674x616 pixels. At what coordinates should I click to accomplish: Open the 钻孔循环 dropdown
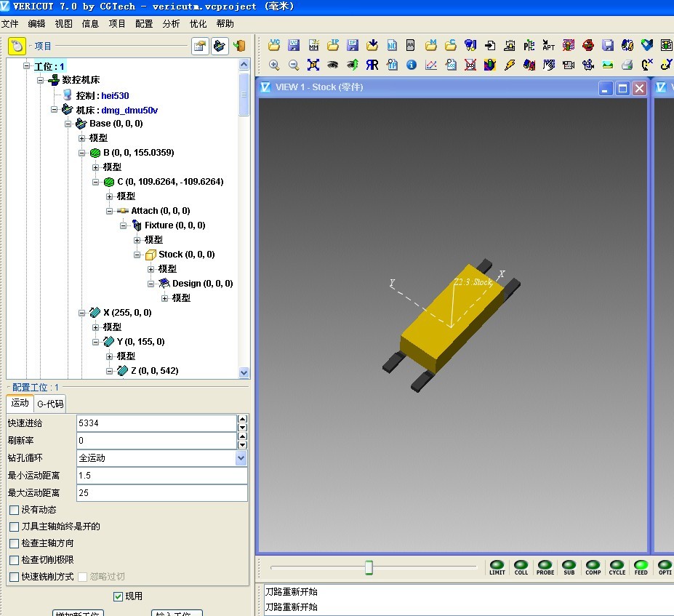241,458
